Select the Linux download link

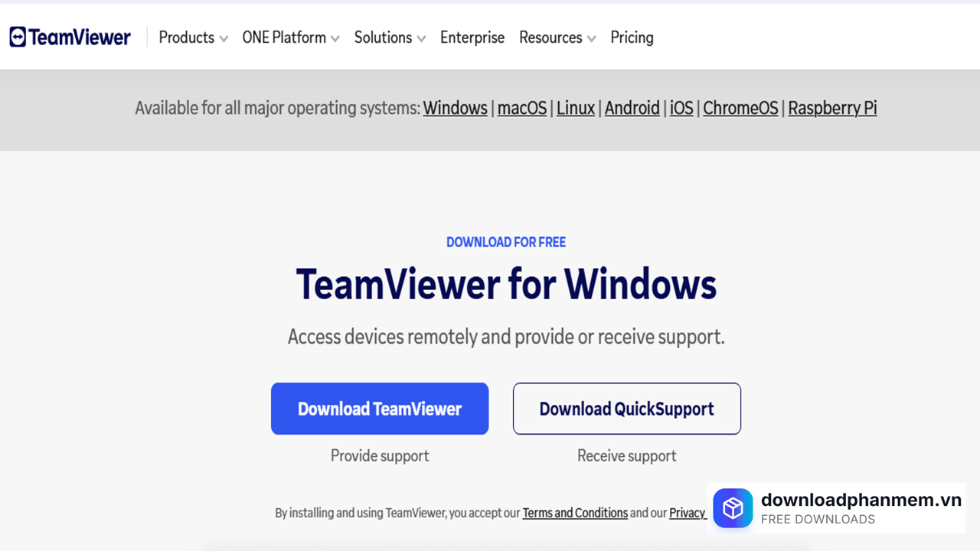pyautogui.click(x=576, y=108)
